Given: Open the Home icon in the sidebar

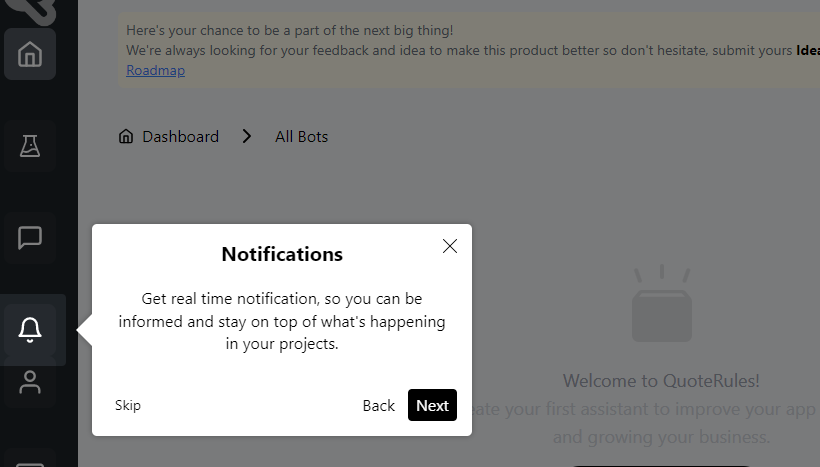Looking at the screenshot, I should [x=30, y=54].
